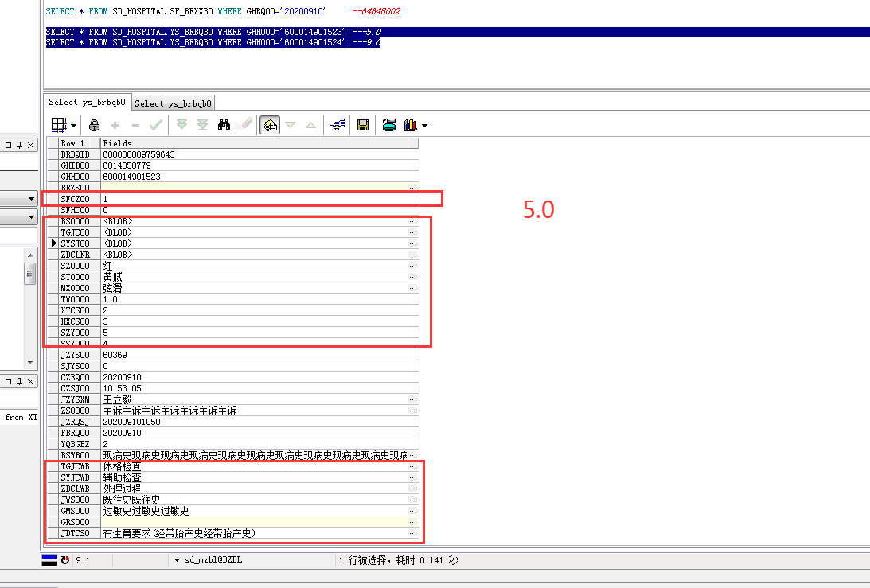This screenshot has height=588, width=870.
Task: Click the linked query tree icon
Action: tap(337, 125)
